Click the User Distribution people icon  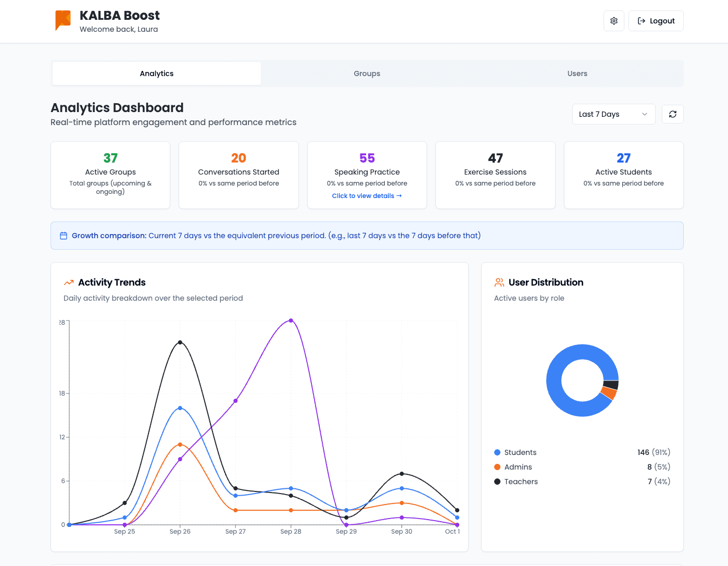click(499, 282)
